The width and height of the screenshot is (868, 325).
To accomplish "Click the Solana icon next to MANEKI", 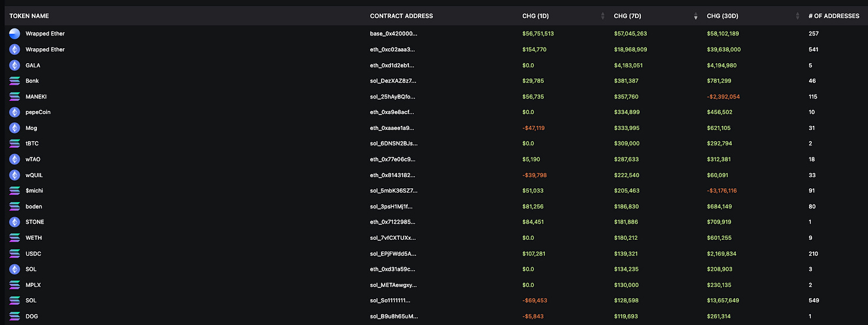I will click(15, 97).
